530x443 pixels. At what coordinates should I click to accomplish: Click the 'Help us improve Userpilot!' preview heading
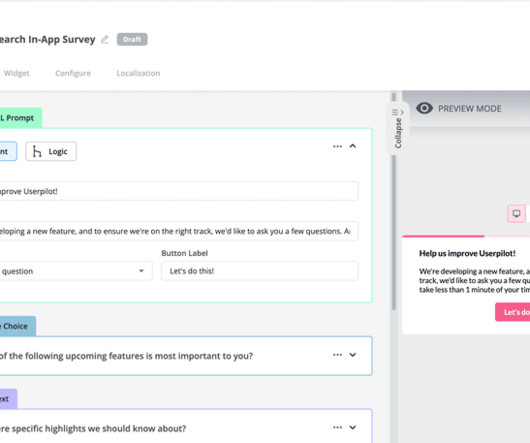tap(467, 253)
